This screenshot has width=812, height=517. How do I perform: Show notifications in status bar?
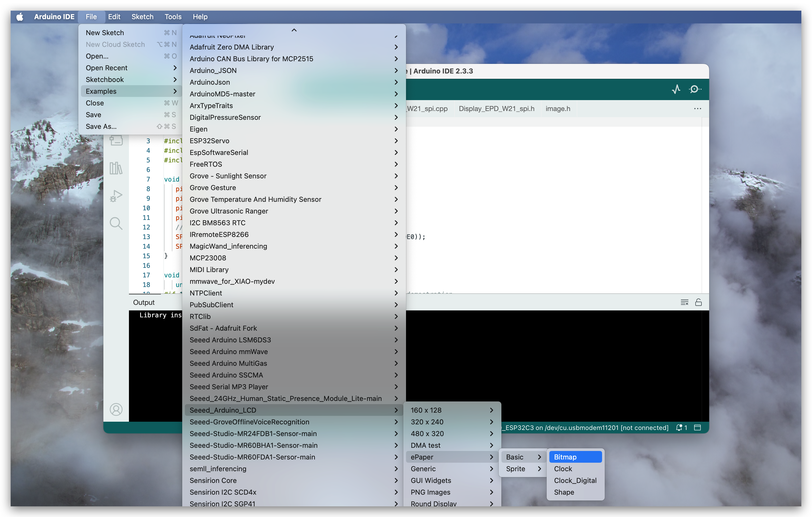[x=681, y=428]
